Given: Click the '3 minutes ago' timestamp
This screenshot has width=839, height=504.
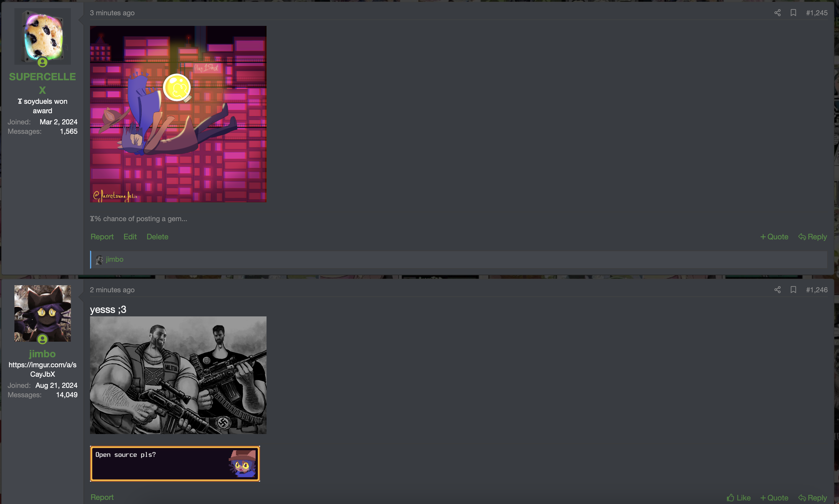Looking at the screenshot, I should [x=112, y=13].
